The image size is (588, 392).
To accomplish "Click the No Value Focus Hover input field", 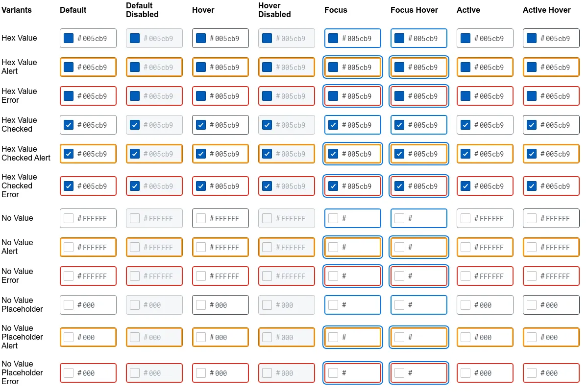I will (x=419, y=218).
